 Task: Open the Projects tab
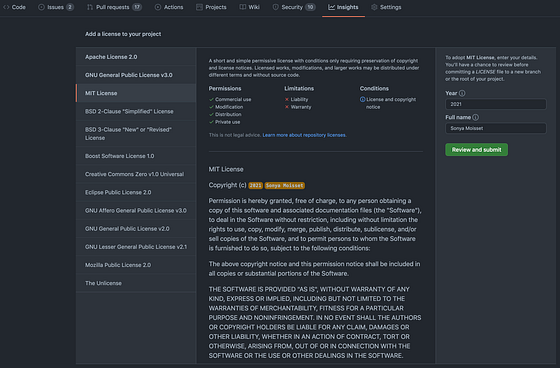pyautogui.click(x=211, y=7)
